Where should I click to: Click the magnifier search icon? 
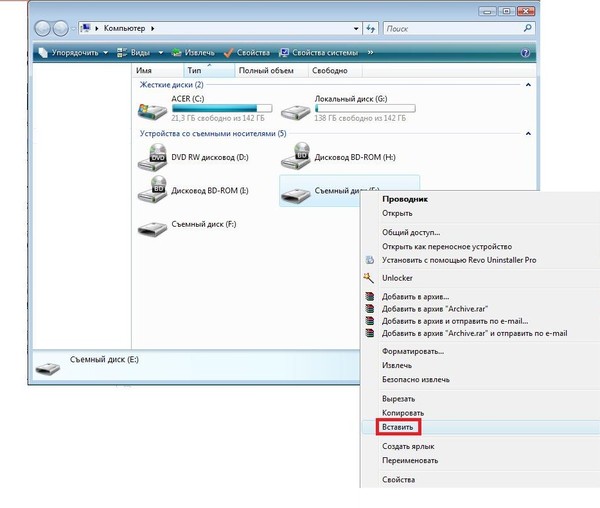(x=528, y=28)
